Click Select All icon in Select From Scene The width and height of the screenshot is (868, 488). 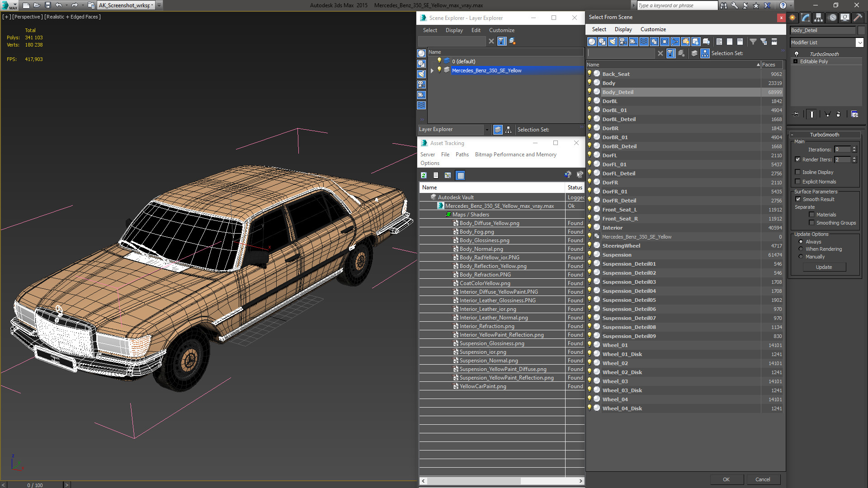(719, 42)
